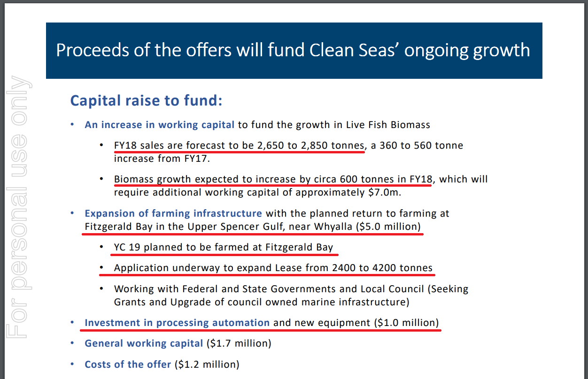
Task: Click the slide title about Clean Seas' ongoing growth
Action: 293,50
